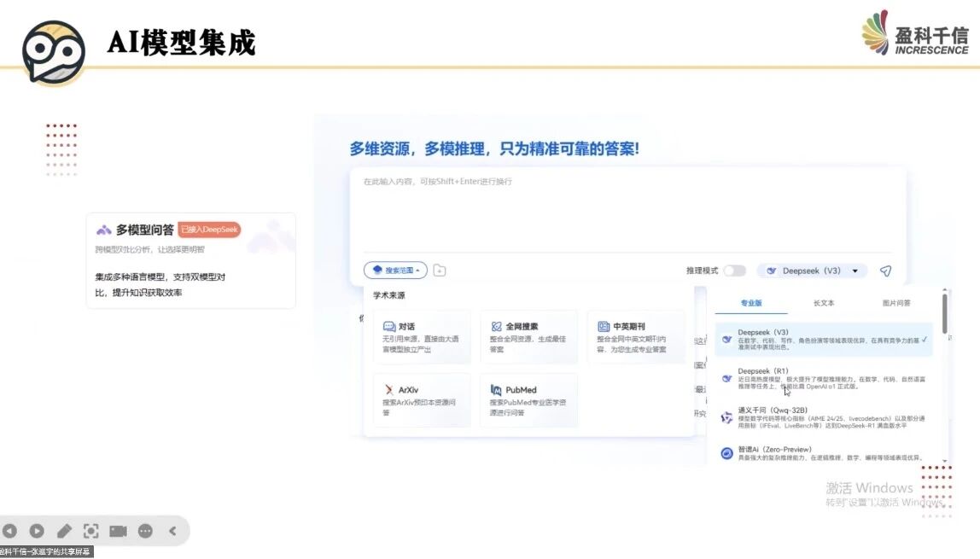Image resolution: width=980 pixels, height=559 pixels.
Task: Open the screen focus capture tool
Action: (x=91, y=531)
